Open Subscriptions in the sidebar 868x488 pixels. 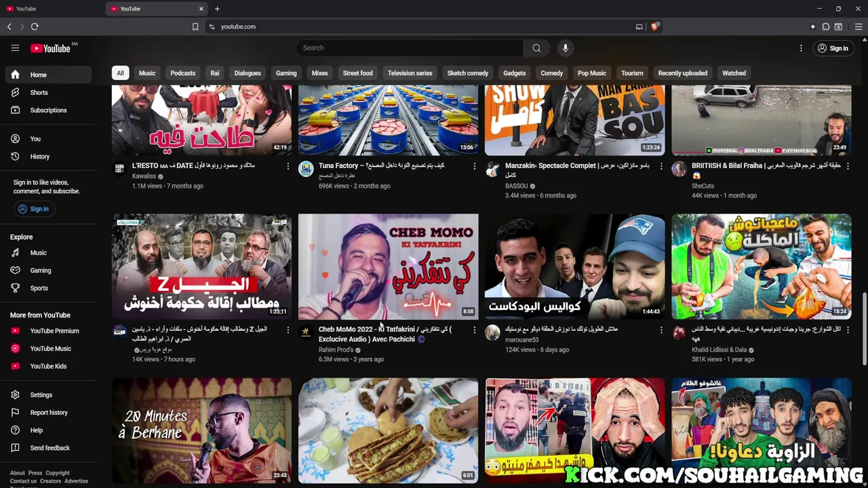48,110
